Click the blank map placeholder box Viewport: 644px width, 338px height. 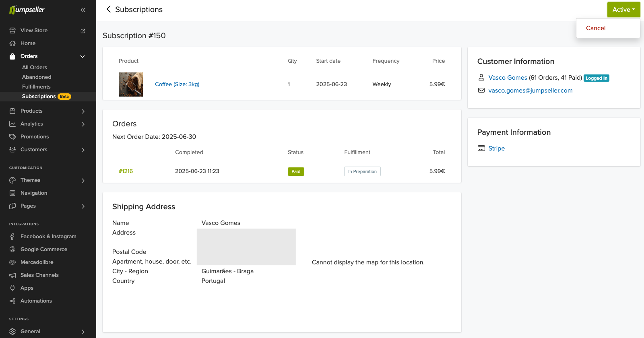point(246,247)
